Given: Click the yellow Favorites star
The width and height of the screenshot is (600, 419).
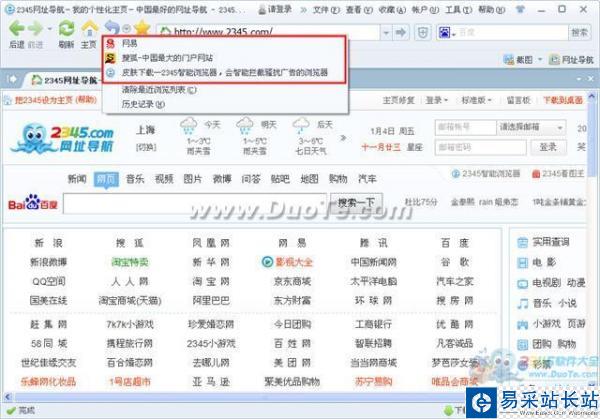Looking at the screenshot, I should point(142,28).
